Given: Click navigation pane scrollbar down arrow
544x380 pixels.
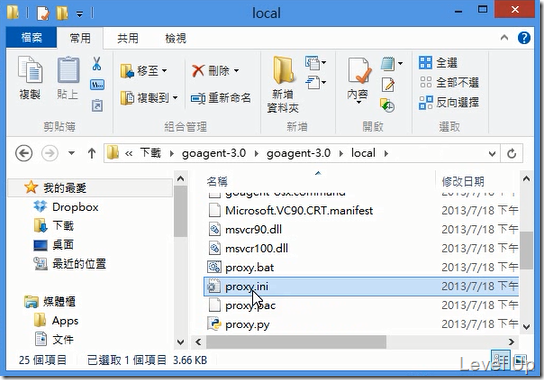Looking at the screenshot, I should 180,342.
